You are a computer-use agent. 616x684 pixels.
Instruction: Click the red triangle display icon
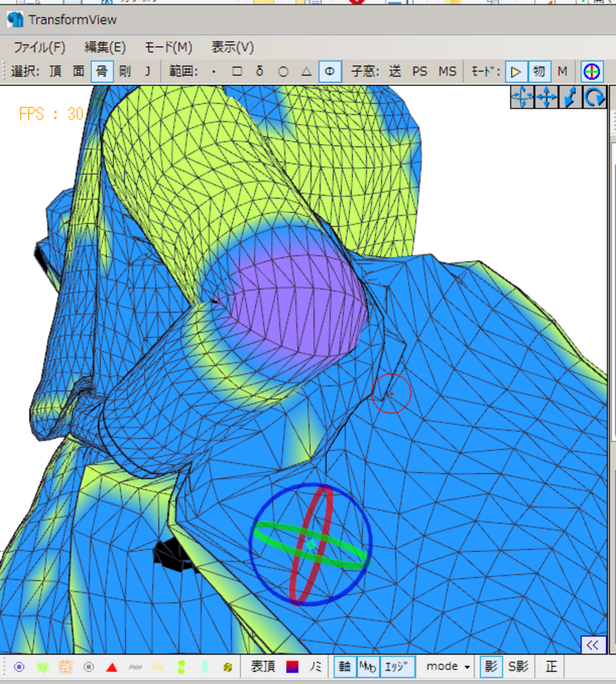(112, 667)
